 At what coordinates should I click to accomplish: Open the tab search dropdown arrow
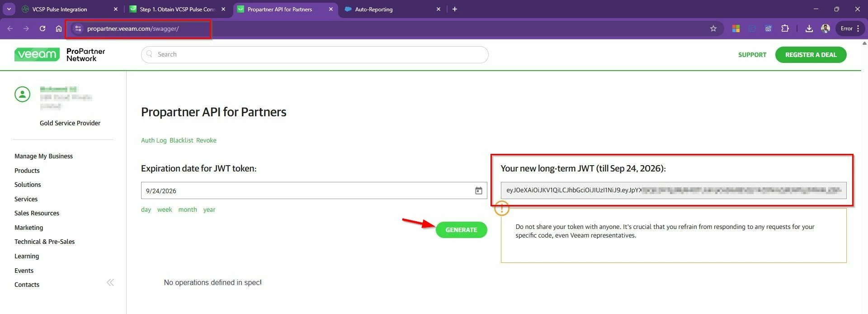(x=9, y=9)
